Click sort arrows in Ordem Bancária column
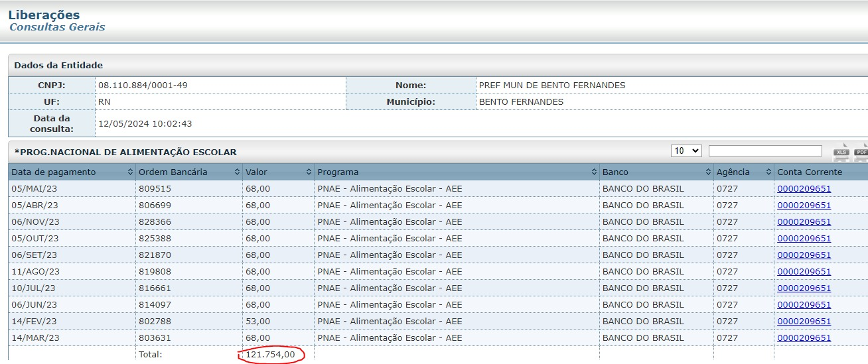This screenshot has height=364, width=868. click(237, 172)
